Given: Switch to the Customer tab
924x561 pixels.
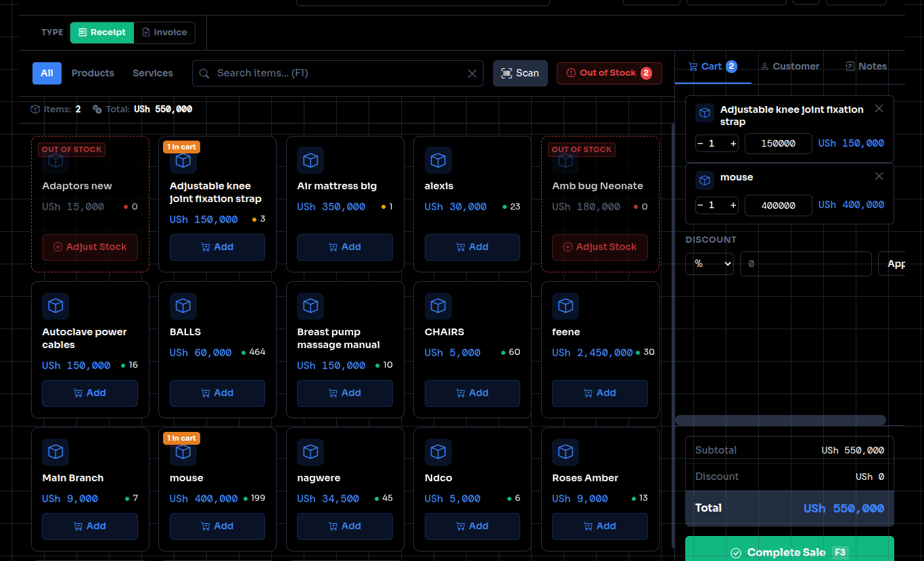Looking at the screenshot, I should [x=790, y=66].
